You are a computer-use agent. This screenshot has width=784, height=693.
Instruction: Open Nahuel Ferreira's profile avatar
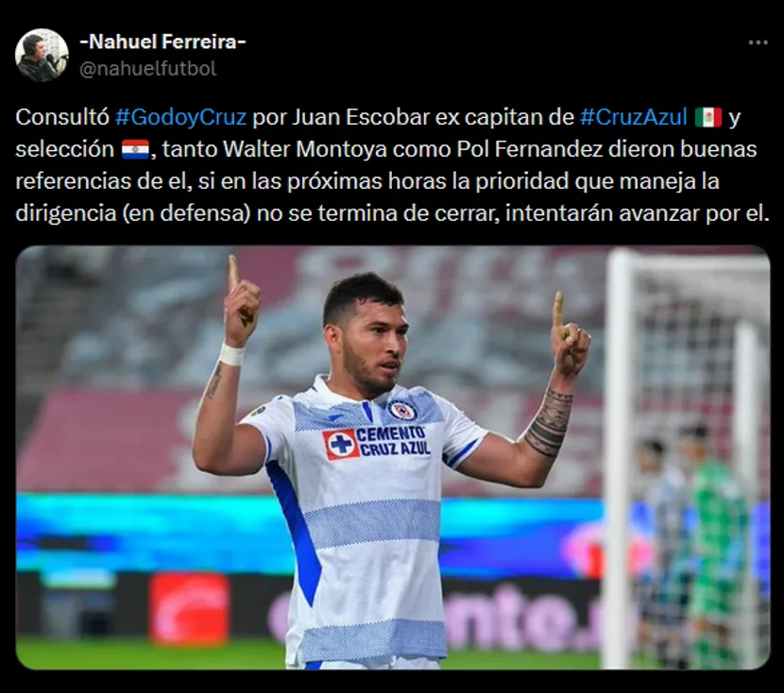[42, 55]
